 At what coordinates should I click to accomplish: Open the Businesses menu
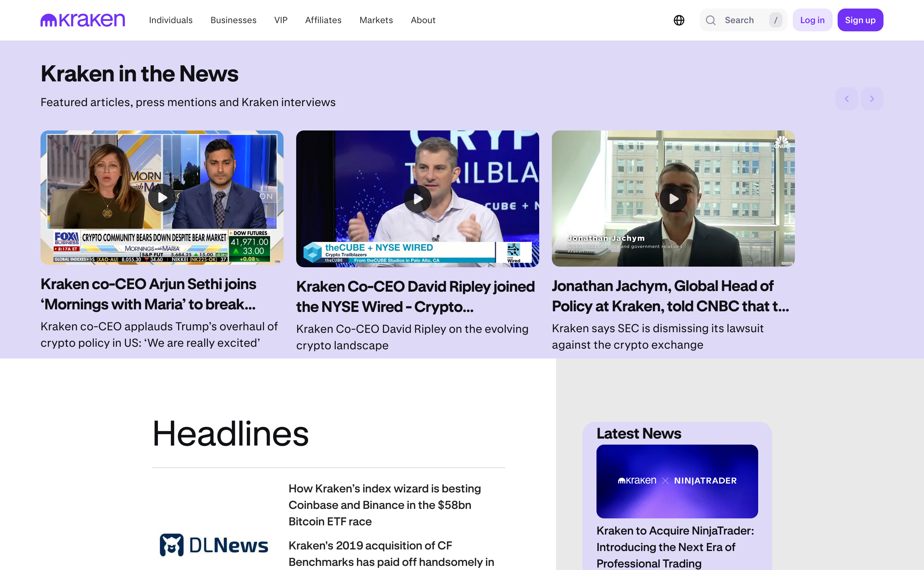click(x=234, y=20)
